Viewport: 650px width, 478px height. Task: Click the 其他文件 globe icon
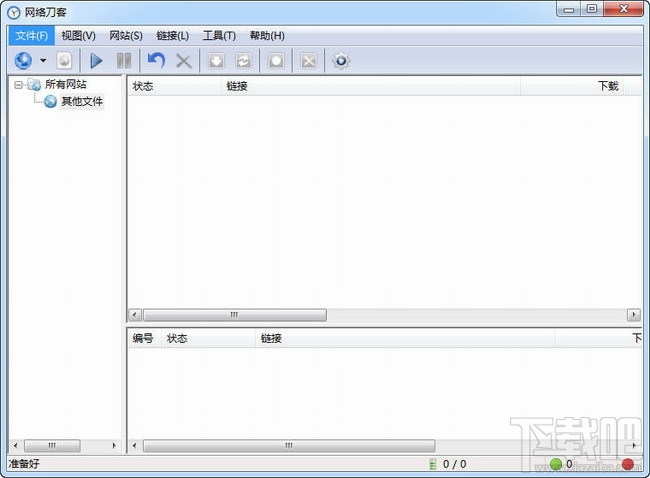click(x=50, y=101)
